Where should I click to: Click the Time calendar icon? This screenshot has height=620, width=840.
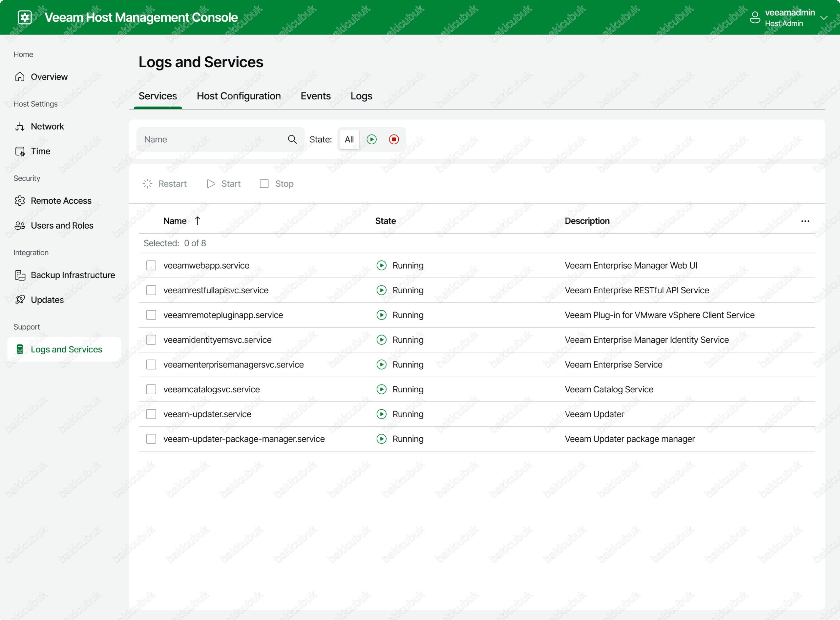click(x=20, y=151)
